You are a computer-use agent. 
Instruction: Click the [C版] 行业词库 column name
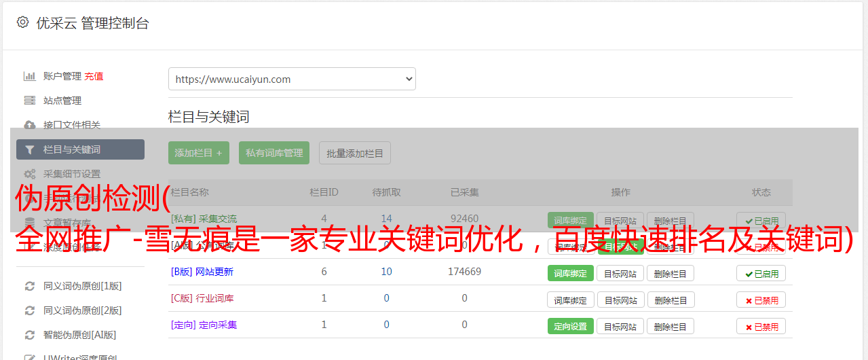click(202, 298)
